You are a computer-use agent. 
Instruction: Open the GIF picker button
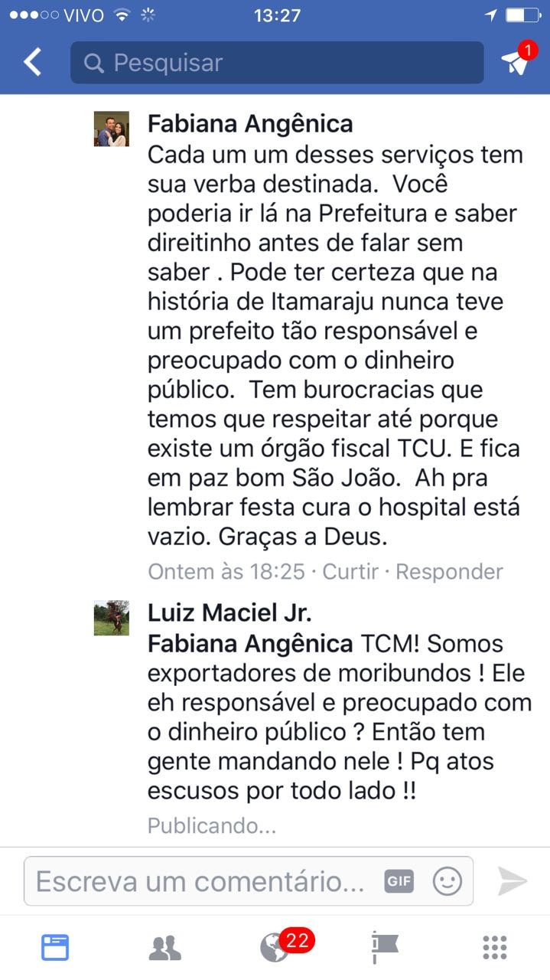click(x=399, y=881)
